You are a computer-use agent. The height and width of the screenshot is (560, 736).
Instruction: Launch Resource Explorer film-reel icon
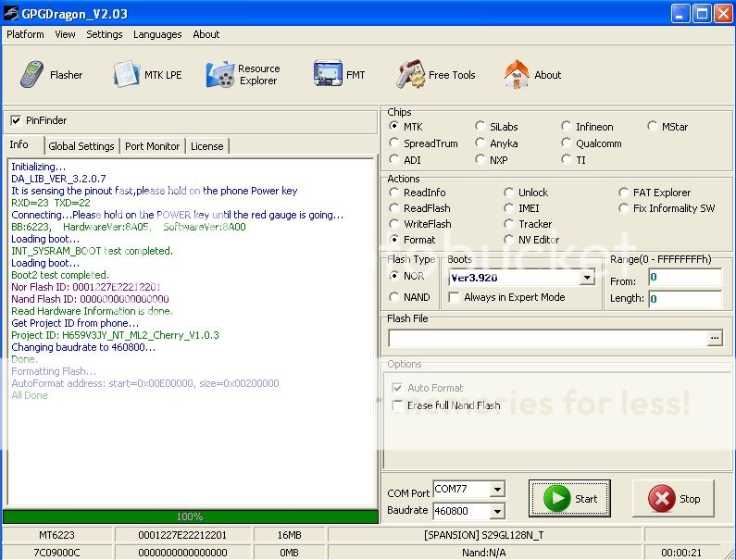[x=220, y=74]
